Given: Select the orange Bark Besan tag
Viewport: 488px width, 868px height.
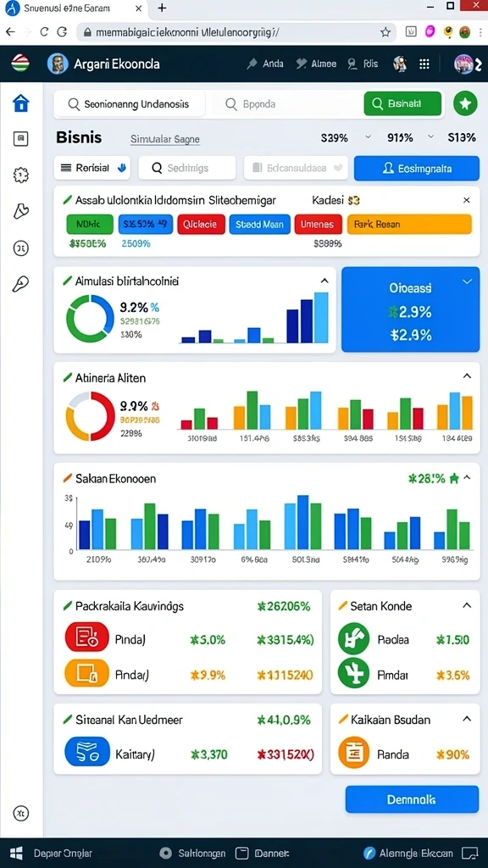Looking at the screenshot, I should [409, 224].
